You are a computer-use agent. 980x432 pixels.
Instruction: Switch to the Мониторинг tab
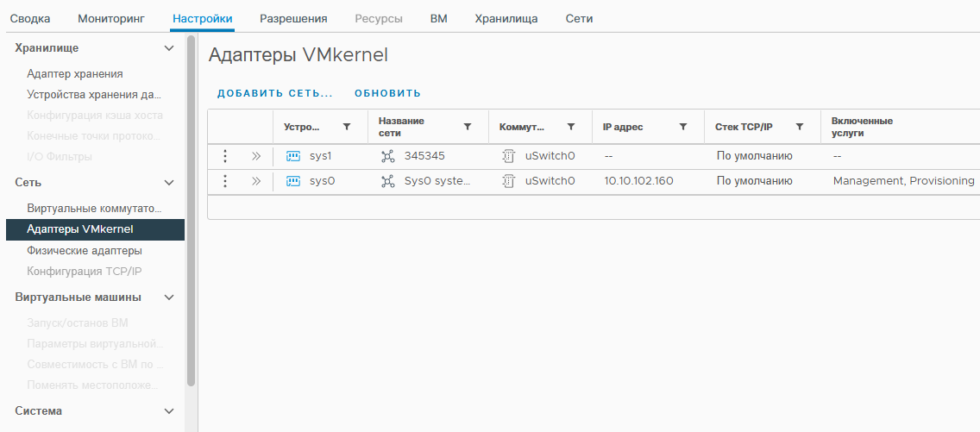[x=111, y=19]
